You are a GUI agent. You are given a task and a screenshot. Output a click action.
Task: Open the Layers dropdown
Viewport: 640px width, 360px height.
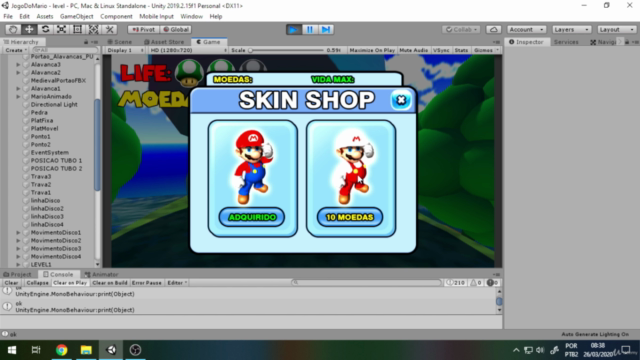click(571, 29)
